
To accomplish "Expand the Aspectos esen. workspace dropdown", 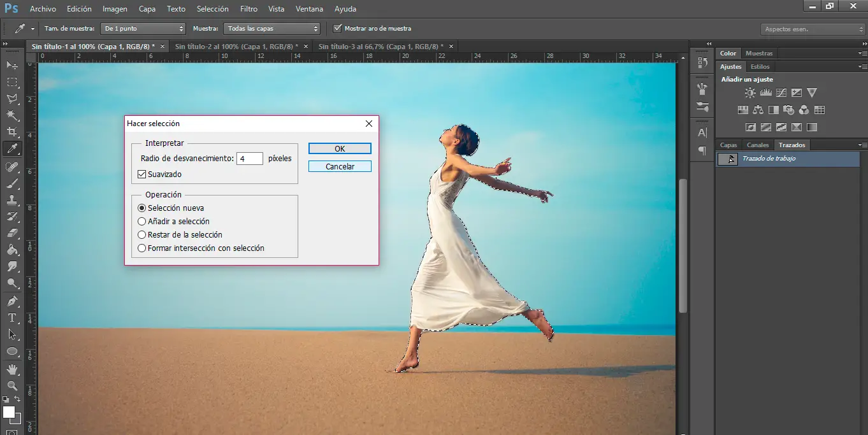I will pyautogui.click(x=813, y=29).
